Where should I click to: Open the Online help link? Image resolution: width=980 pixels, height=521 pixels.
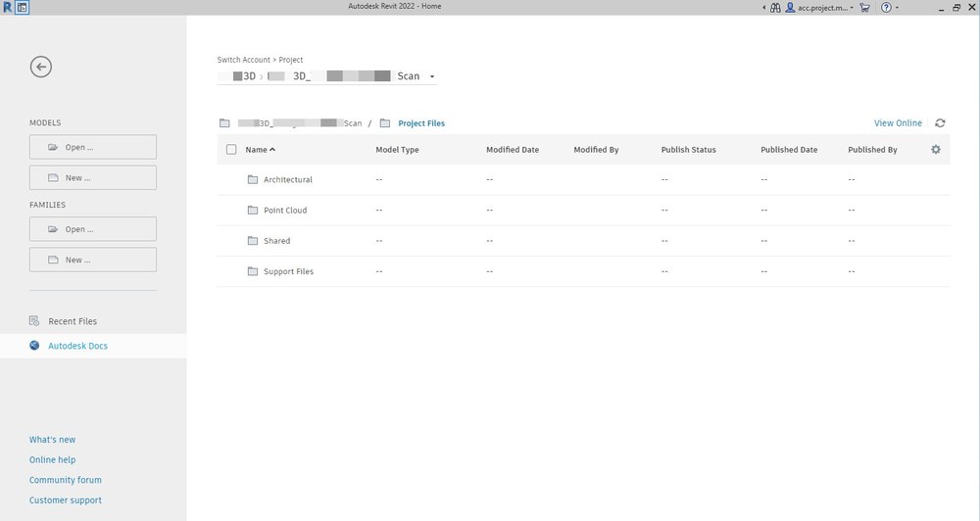[x=53, y=459]
